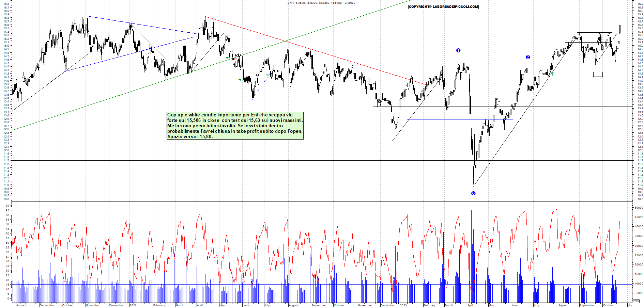Click the tallest blue volume spike
The image size is (644, 307).
tap(471, 238)
